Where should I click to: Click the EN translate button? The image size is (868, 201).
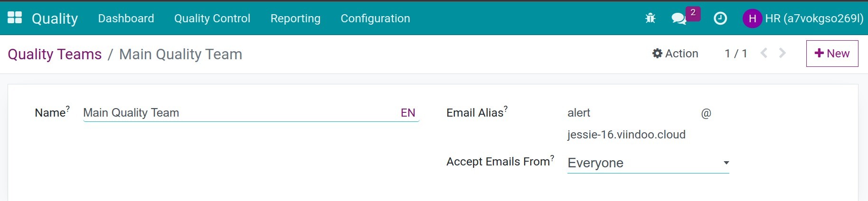pyautogui.click(x=408, y=113)
